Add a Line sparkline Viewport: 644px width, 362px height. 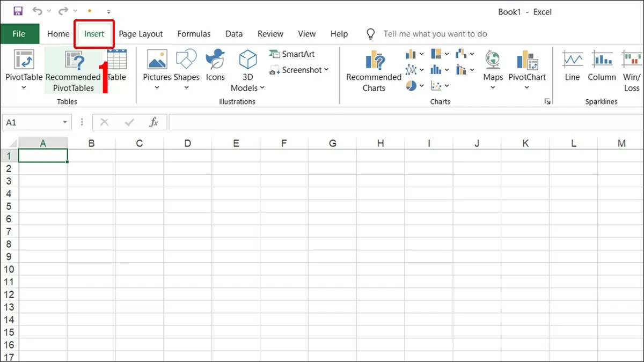coord(572,64)
